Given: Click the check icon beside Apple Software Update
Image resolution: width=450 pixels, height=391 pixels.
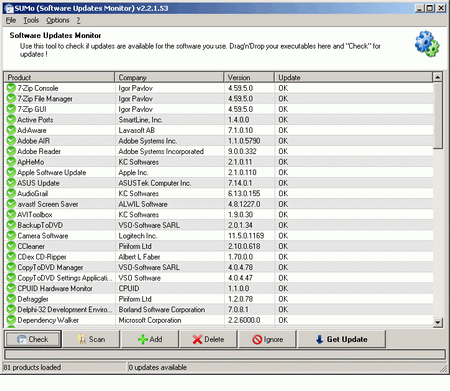Looking at the screenshot, I should click(x=11, y=172).
